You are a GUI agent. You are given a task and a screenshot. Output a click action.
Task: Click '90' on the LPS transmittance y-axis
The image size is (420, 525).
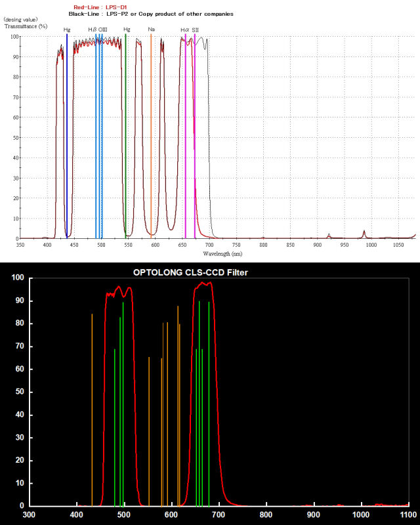click(x=15, y=57)
